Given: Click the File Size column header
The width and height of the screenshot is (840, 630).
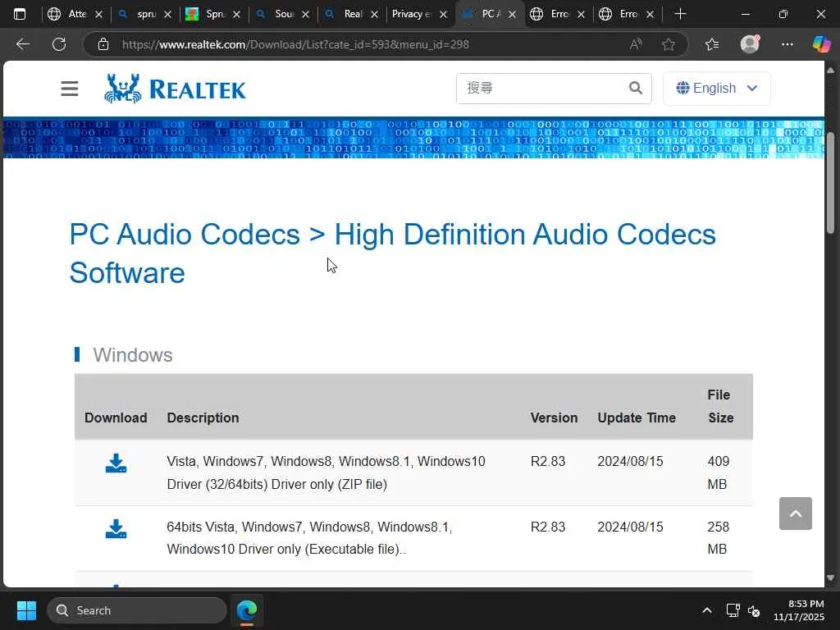Looking at the screenshot, I should pos(720,406).
